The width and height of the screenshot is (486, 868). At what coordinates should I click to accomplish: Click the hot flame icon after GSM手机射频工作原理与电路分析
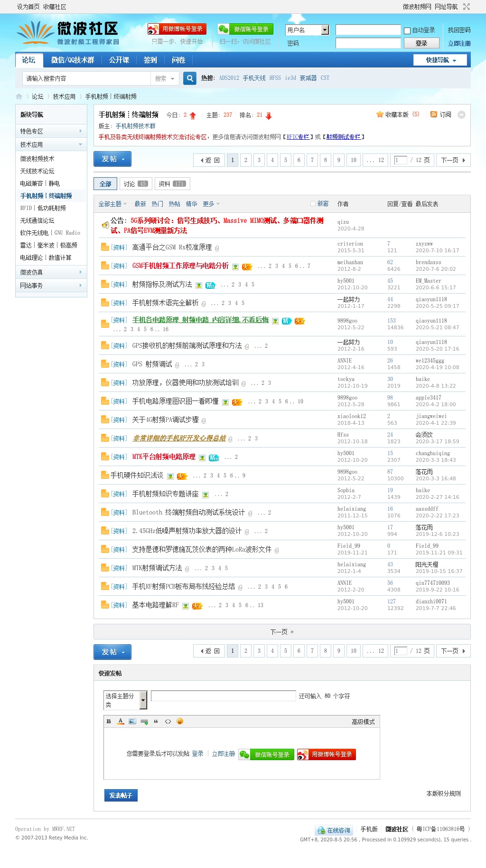click(x=247, y=267)
